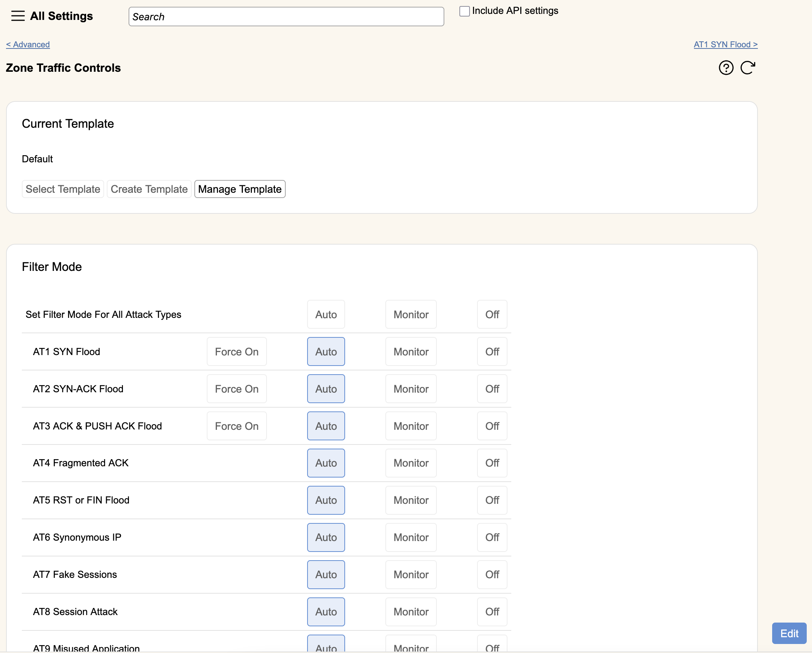Choose Auto for AT4 Fragmented ACK
The width and height of the screenshot is (812, 653).
tap(326, 463)
